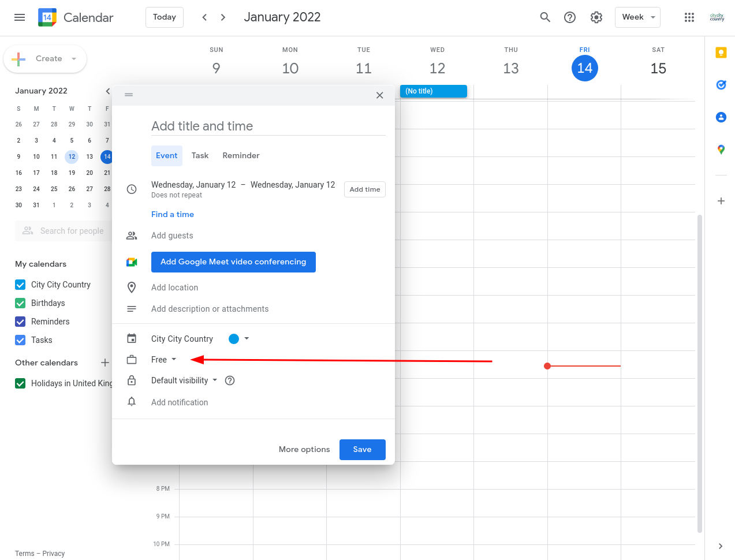Click the bell notification icon
Screen dimensions: 735x560
pos(132,402)
